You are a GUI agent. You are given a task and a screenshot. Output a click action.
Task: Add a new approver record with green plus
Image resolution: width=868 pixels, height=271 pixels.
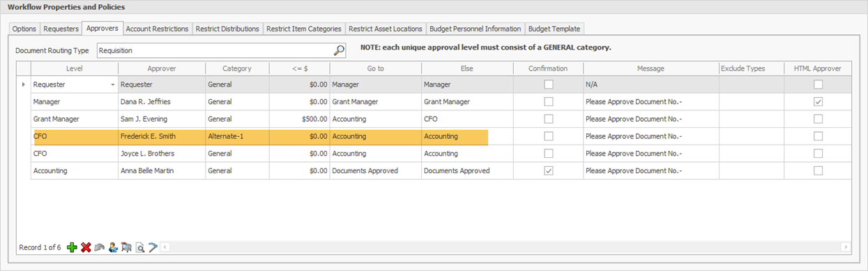pos(73,247)
